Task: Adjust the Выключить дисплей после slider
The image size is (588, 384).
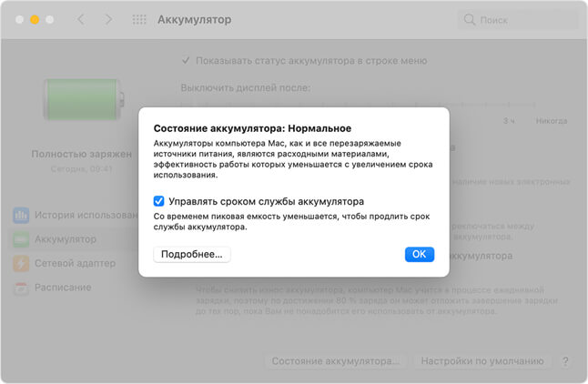Action: 358,105
